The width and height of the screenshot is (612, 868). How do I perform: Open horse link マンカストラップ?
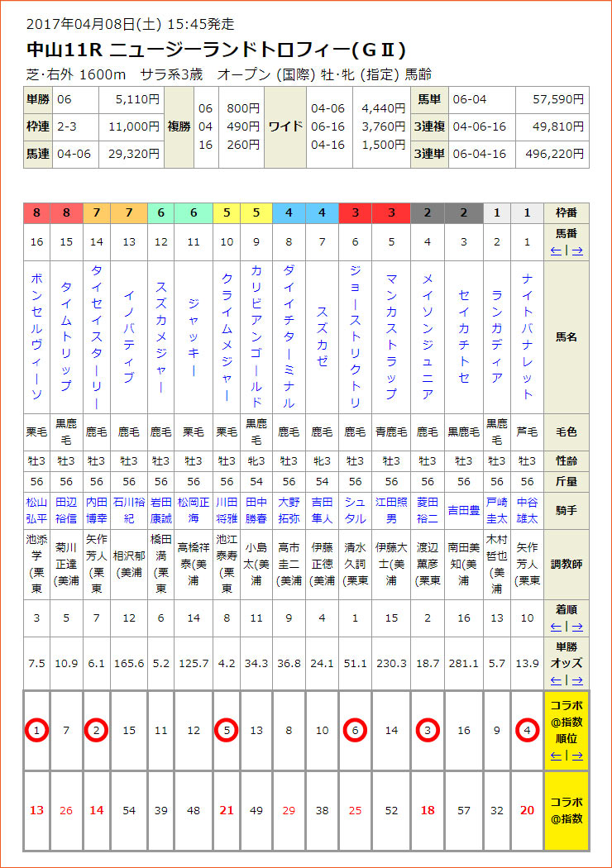click(391, 337)
